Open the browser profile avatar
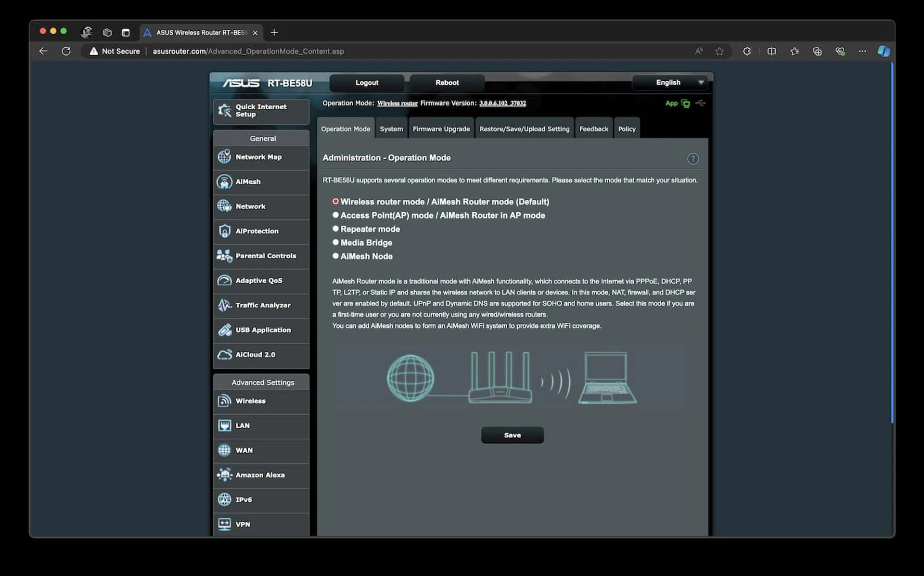This screenshot has height=576, width=924. pyautogui.click(x=87, y=32)
